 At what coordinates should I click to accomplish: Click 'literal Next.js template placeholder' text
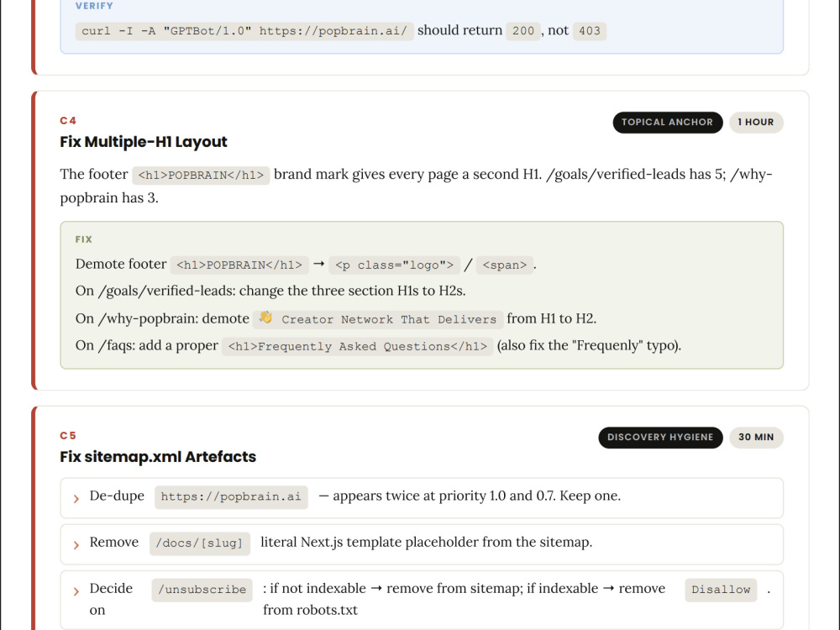370,542
